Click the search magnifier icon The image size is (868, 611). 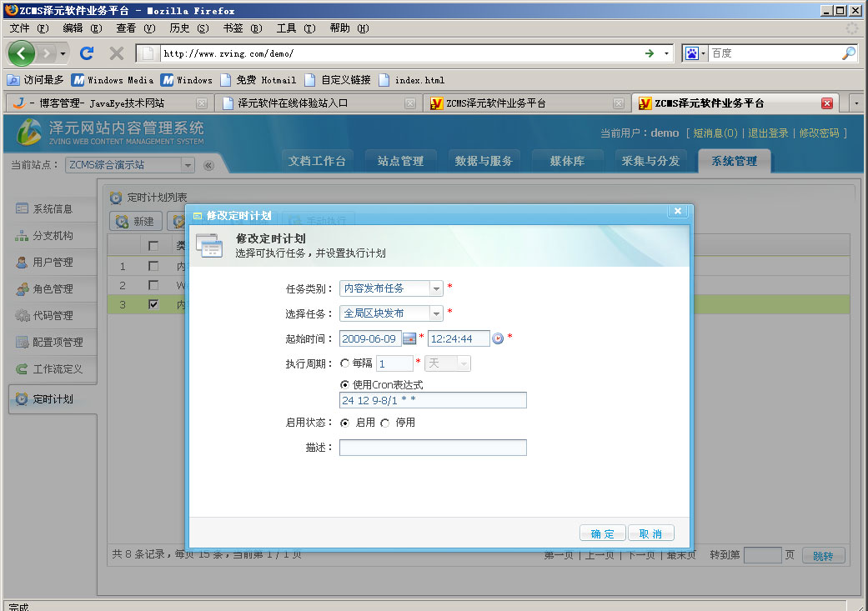click(x=848, y=53)
